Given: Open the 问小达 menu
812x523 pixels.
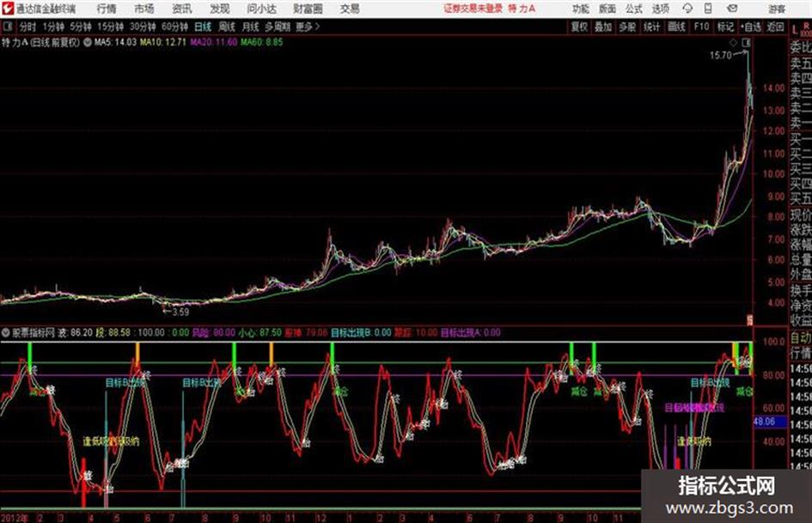Looking at the screenshot, I should coord(261,9).
